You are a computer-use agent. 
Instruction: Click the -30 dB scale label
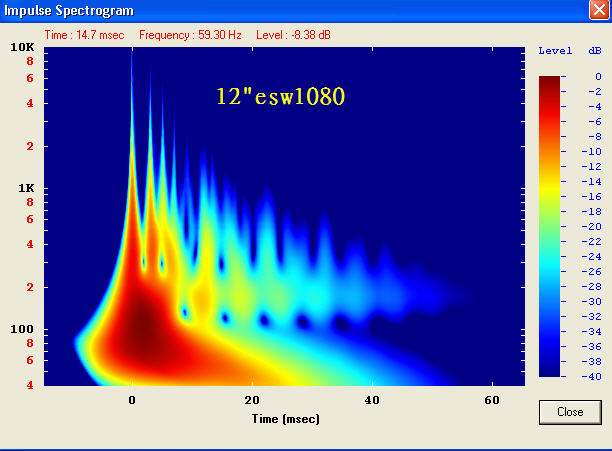coord(591,302)
